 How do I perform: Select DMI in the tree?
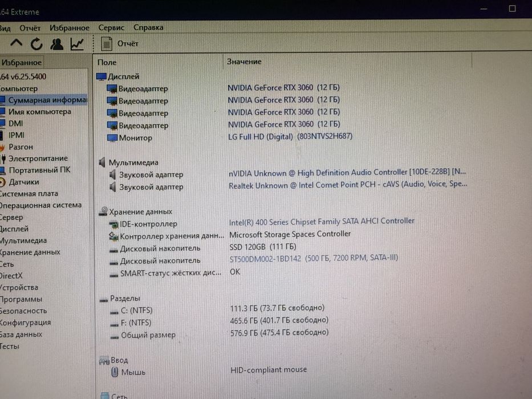click(11, 124)
